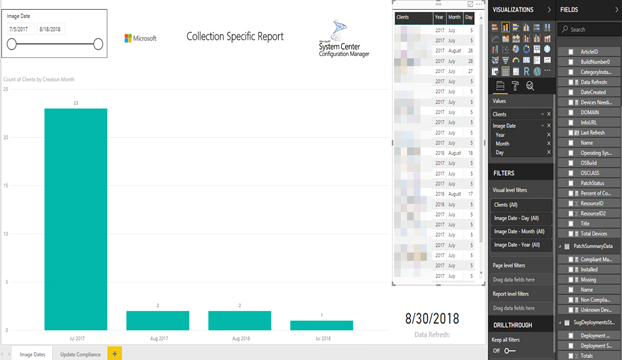622x360 pixels.
Task: Select the gauge visualization
Action: (x=516, y=60)
